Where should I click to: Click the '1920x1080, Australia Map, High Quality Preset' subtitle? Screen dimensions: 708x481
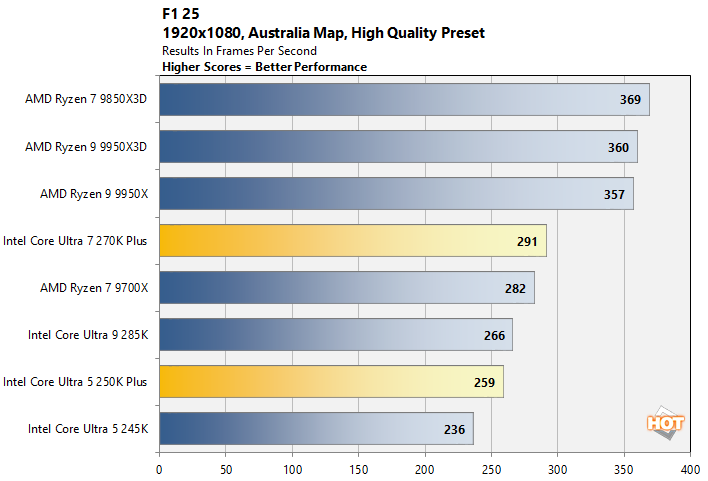[323, 33]
